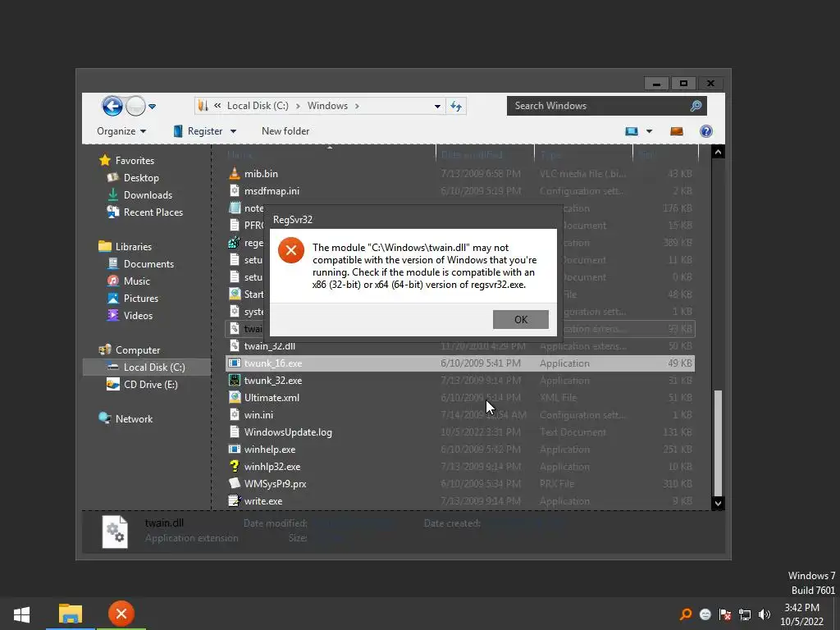Click the network tray icon
840x630 pixels.
[x=745, y=614]
